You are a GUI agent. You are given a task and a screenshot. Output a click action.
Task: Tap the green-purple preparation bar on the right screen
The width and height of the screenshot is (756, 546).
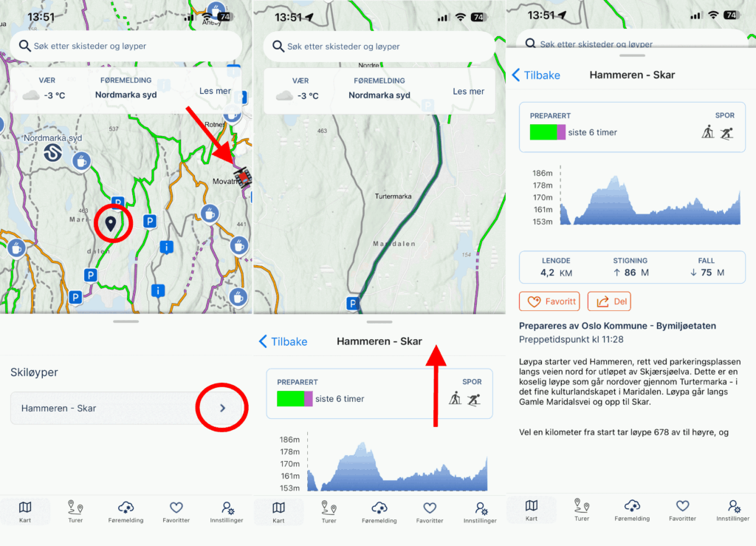tap(547, 132)
